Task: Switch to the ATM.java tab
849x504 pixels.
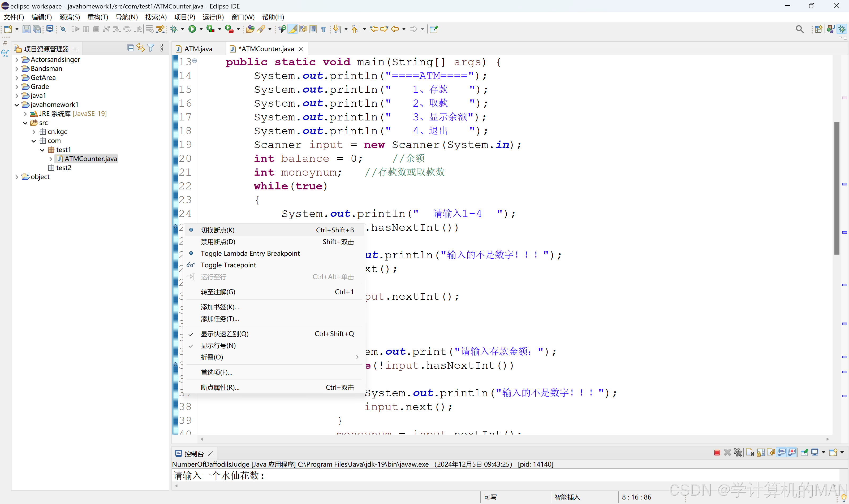Action: tap(199, 48)
